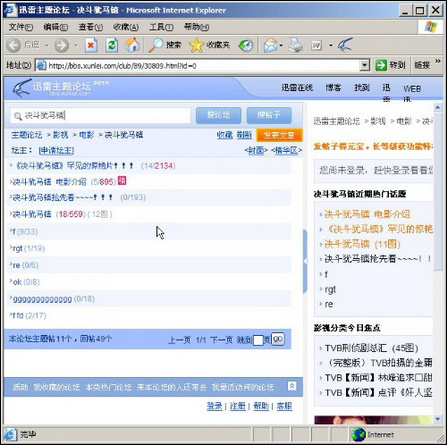Click the 封面 link
Screen dimensions: 447x445
(256, 150)
